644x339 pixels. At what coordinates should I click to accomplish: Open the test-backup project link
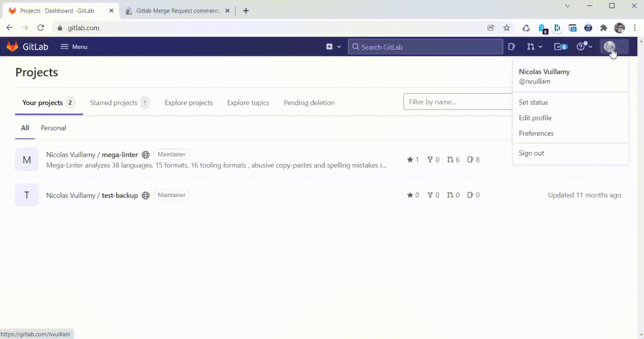point(120,195)
